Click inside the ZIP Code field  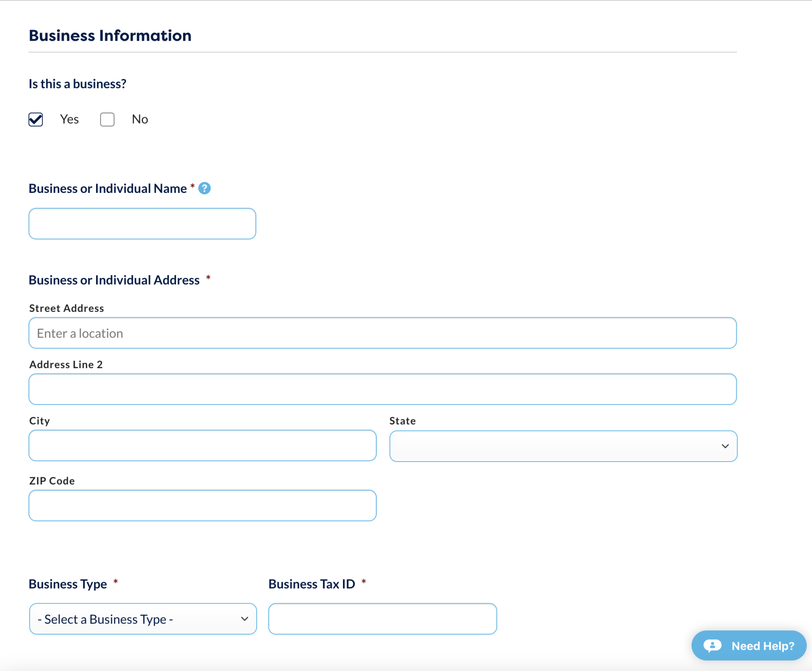click(202, 505)
